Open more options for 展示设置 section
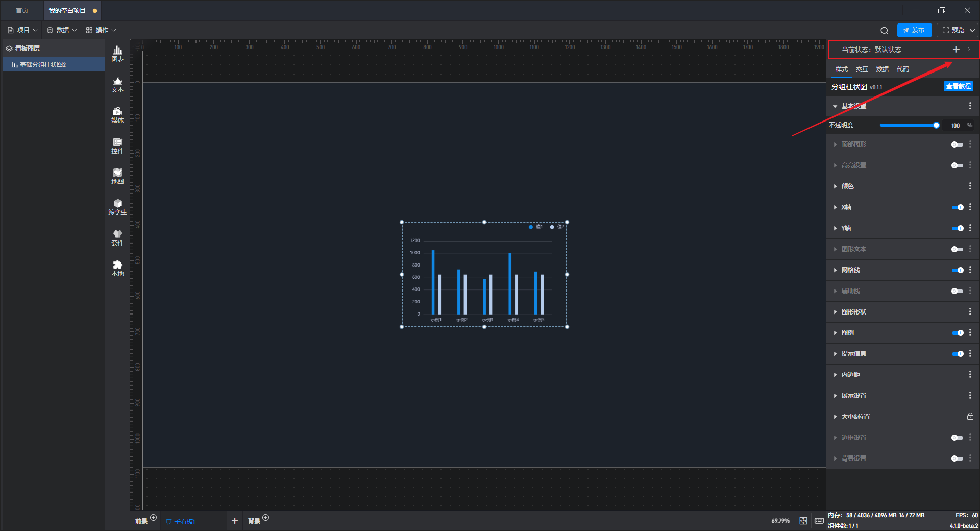This screenshot has height=531, width=980. 970,396
